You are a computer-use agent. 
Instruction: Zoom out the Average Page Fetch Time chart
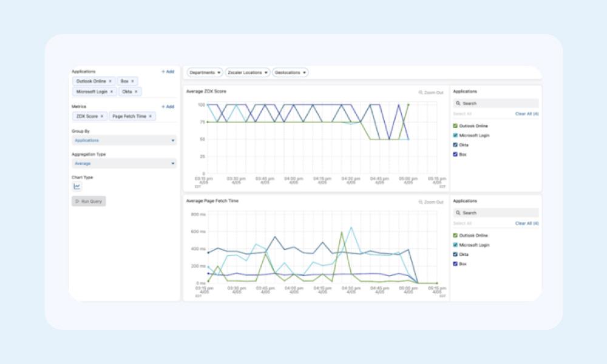click(x=431, y=202)
